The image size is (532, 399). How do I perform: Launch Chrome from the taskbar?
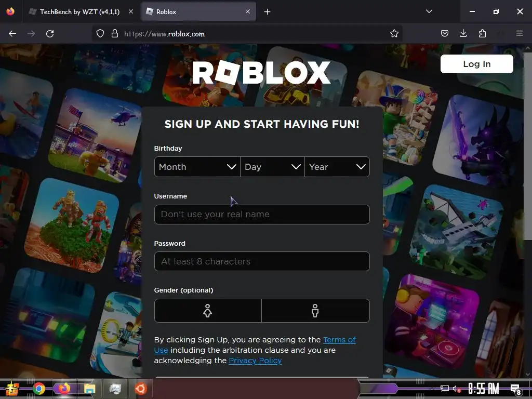tap(39, 389)
